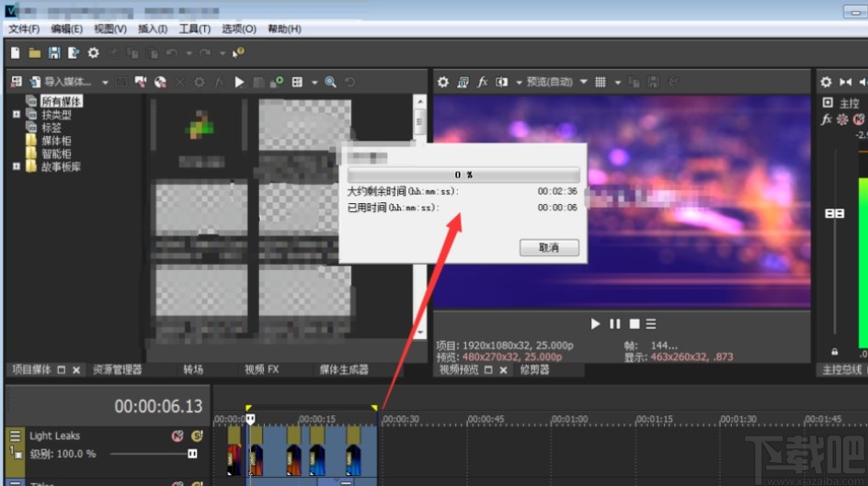The width and height of the screenshot is (868, 486).
Task: Click the Render As icon in main toolbar
Action: (73, 52)
